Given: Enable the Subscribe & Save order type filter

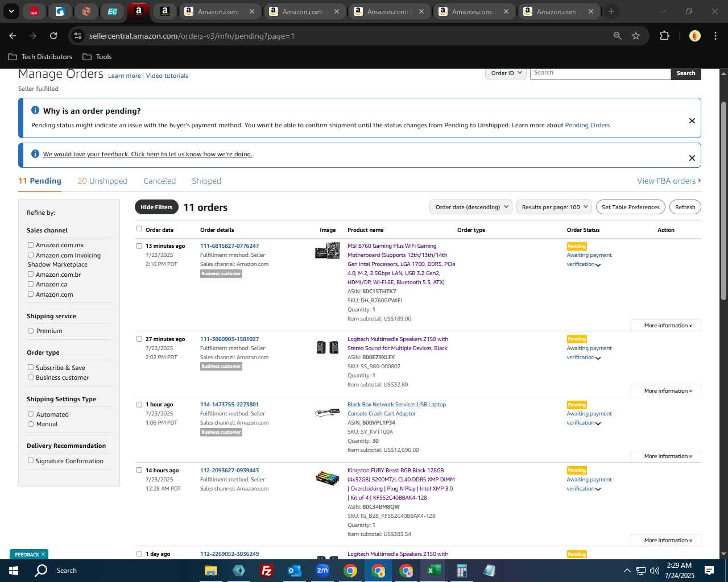Looking at the screenshot, I should pos(31,367).
